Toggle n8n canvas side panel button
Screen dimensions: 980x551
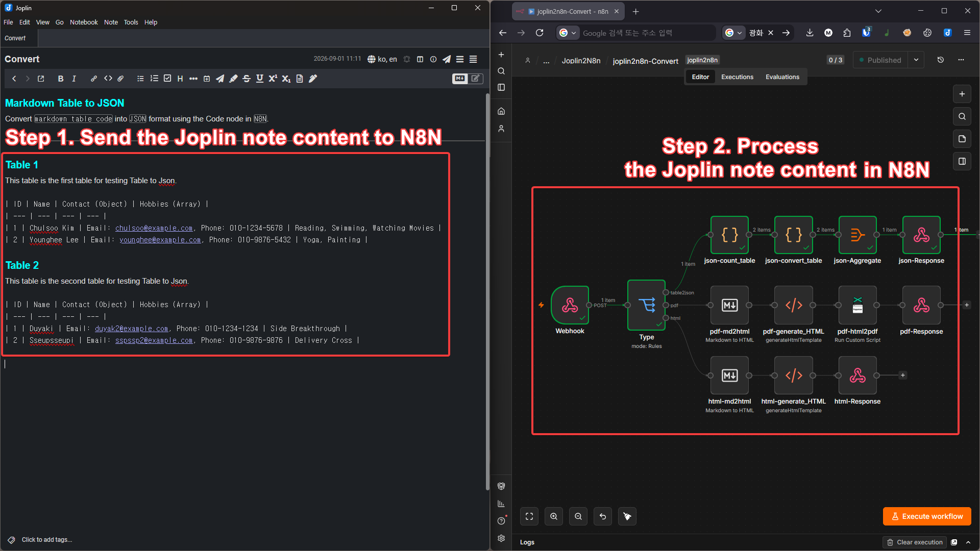[962, 161]
